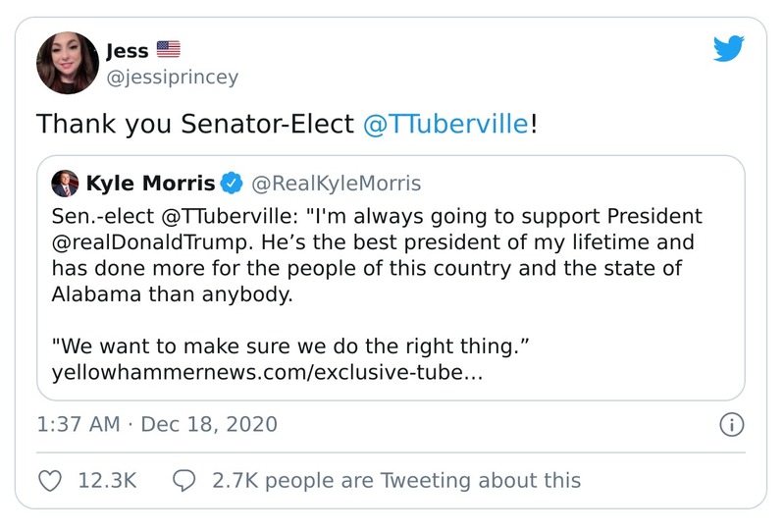Click the 12.3K likes count
784x532 pixels.
(108, 480)
